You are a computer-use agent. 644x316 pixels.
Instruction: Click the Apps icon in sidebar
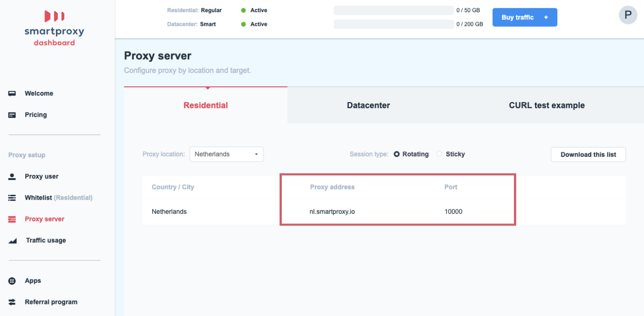(12, 281)
